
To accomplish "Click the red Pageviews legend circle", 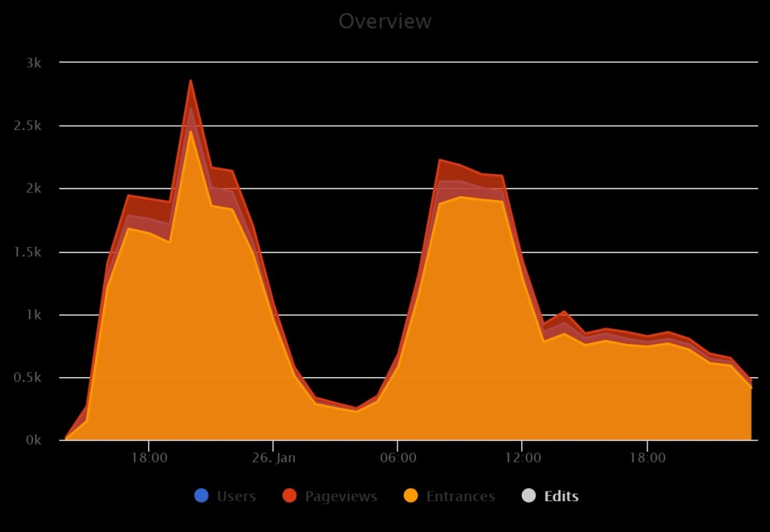I will tap(290, 496).
